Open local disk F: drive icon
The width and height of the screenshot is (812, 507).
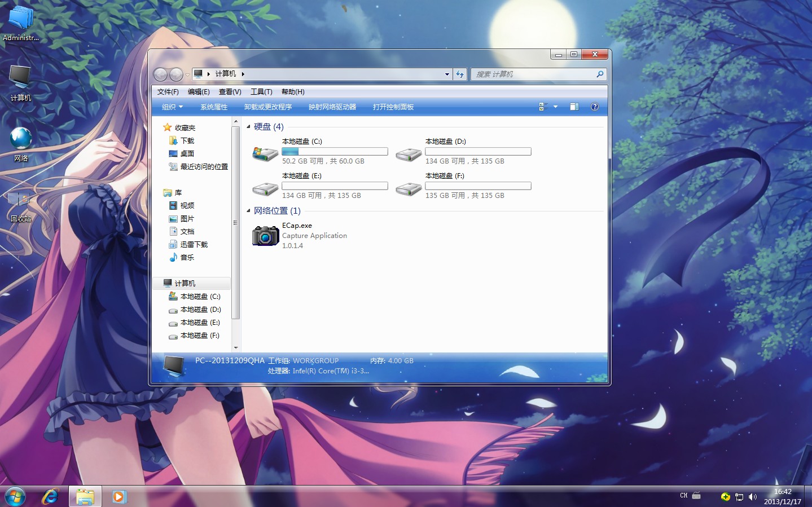[x=409, y=188]
